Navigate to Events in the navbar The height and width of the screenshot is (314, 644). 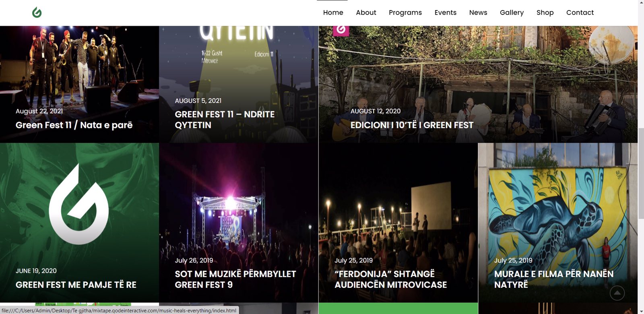445,12
